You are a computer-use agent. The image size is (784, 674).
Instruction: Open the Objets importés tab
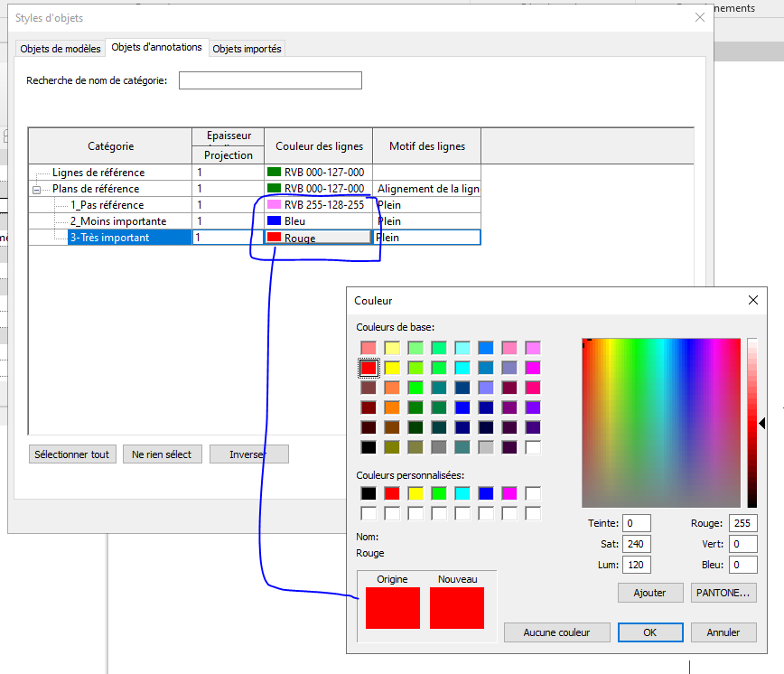click(x=247, y=49)
